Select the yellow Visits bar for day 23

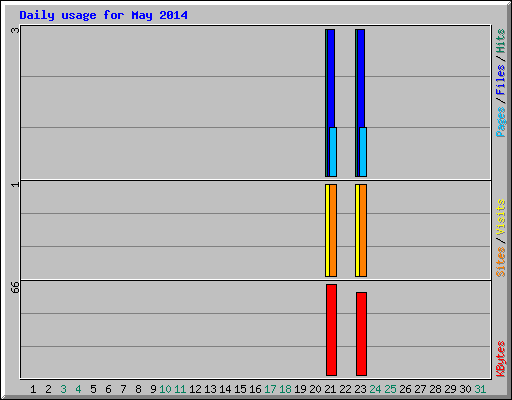pyautogui.click(x=357, y=230)
